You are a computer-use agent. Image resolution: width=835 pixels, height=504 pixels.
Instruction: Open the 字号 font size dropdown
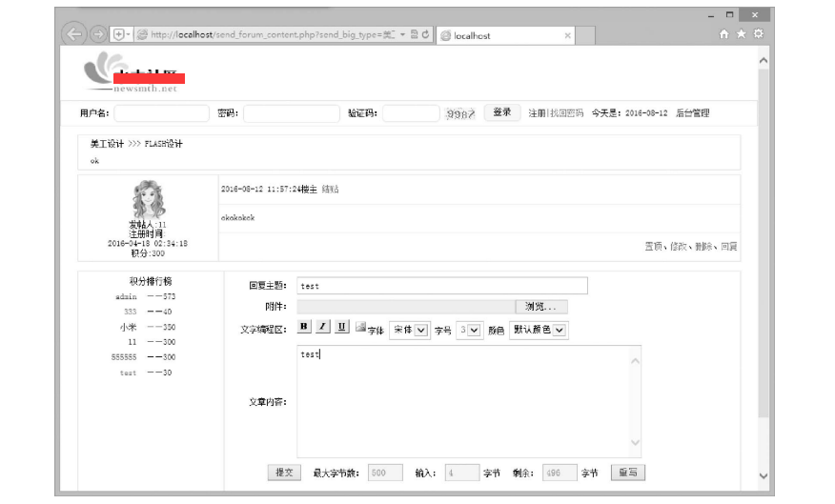coord(468,330)
